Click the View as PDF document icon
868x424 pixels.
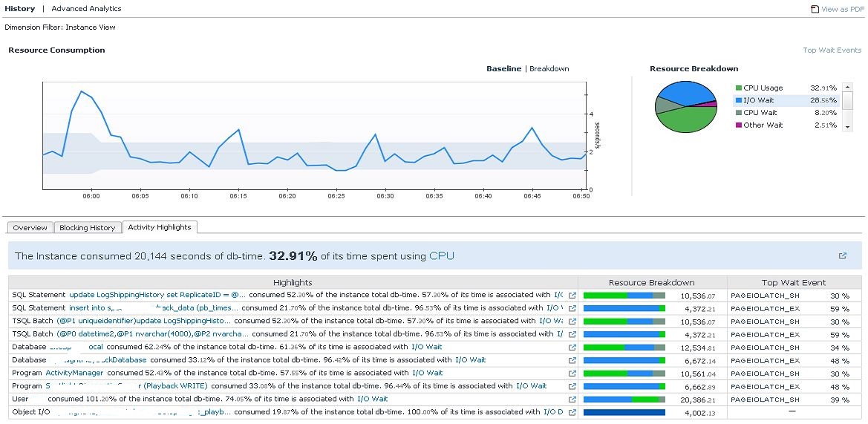815,10
